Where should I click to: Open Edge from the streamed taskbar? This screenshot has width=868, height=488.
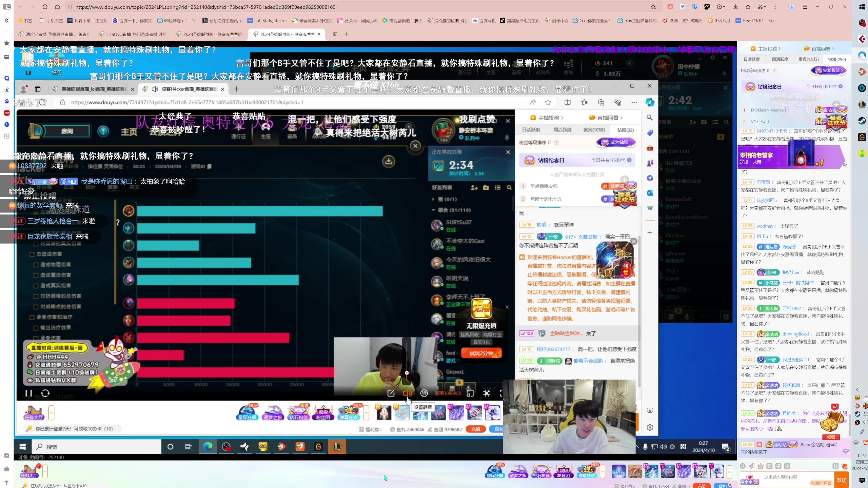(x=208, y=447)
